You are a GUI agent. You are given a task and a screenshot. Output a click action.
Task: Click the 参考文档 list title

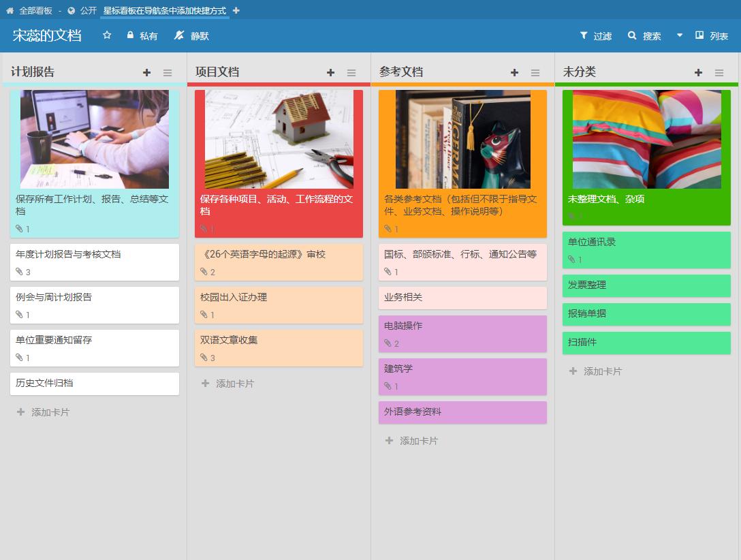click(x=400, y=72)
